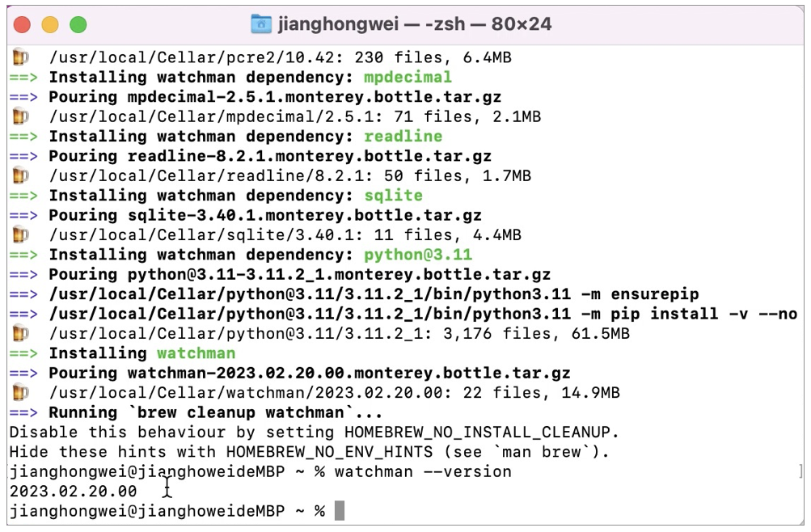Click green 'watchman' in the Installing watchman line

(x=196, y=353)
